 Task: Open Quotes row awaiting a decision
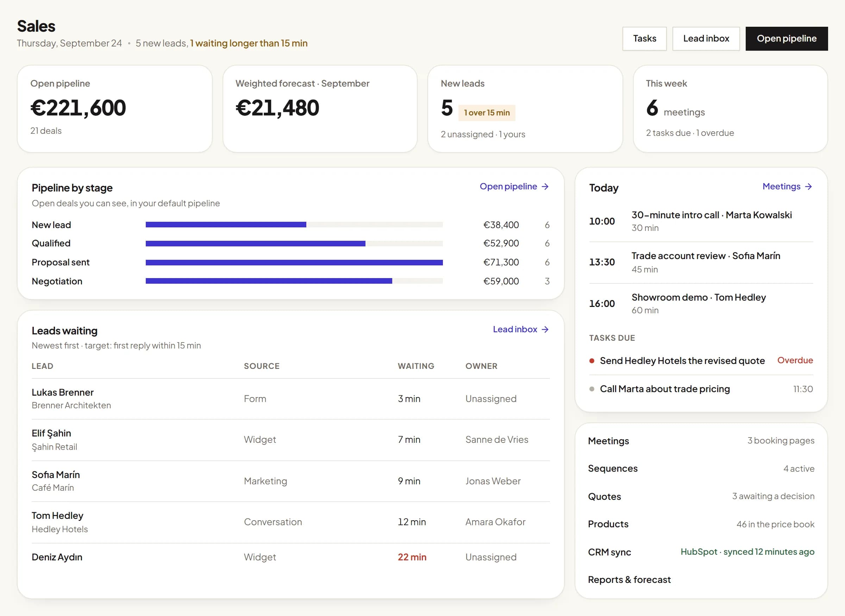pos(701,496)
